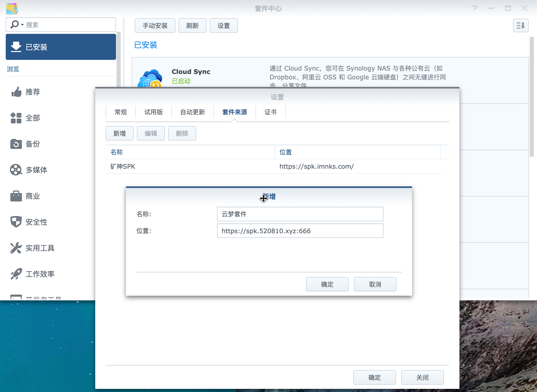Screen dimensions: 537x392
Task: Click 关闭 in the settings dialog
Action: tap(423, 377)
